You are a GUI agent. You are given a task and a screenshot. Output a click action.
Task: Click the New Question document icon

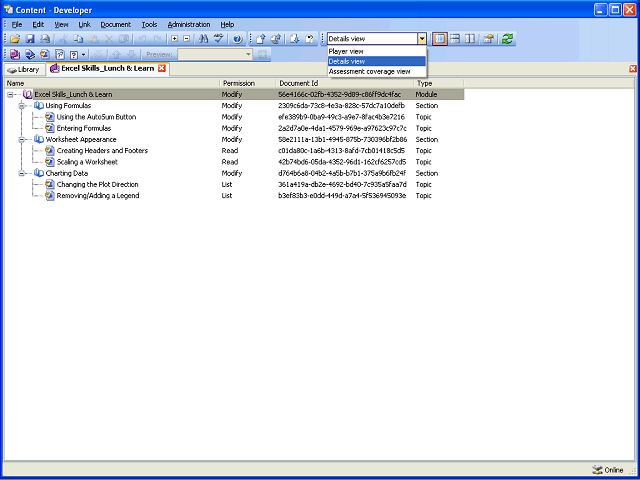pos(60,54)
